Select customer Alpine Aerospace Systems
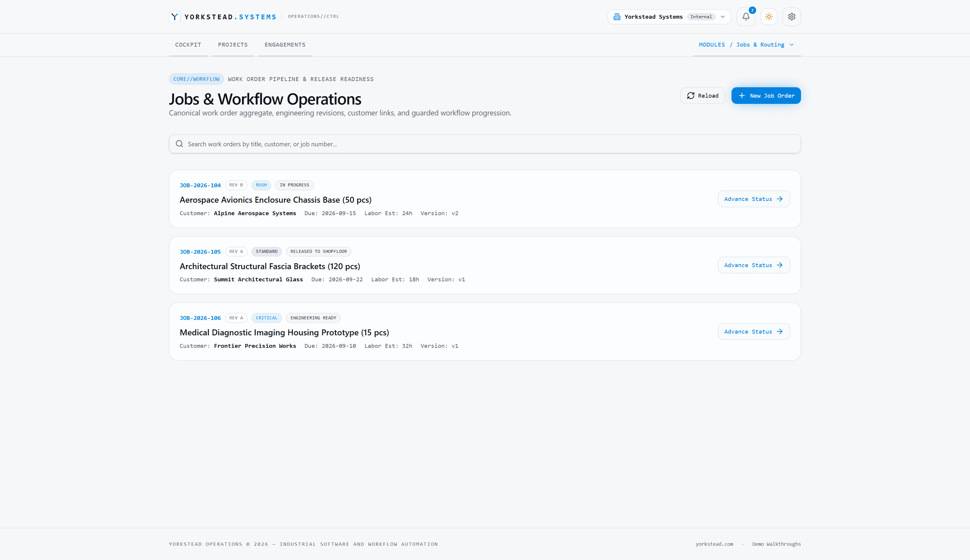This screenshot has width=970, height=560. [255, 213]
